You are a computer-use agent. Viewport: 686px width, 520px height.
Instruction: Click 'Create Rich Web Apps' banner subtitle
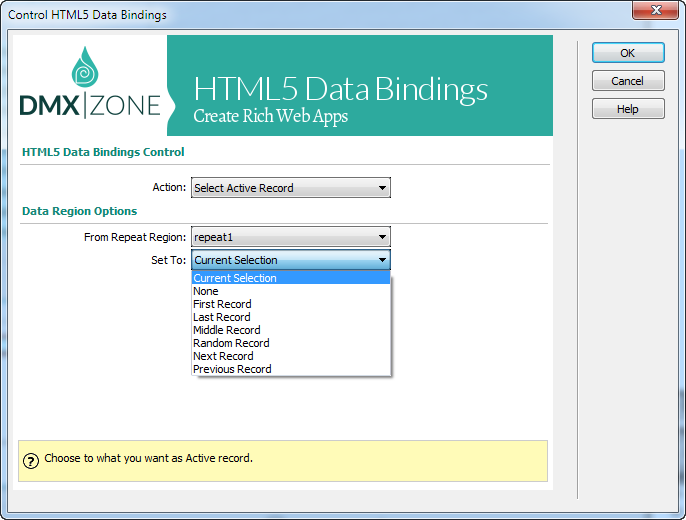271,117
